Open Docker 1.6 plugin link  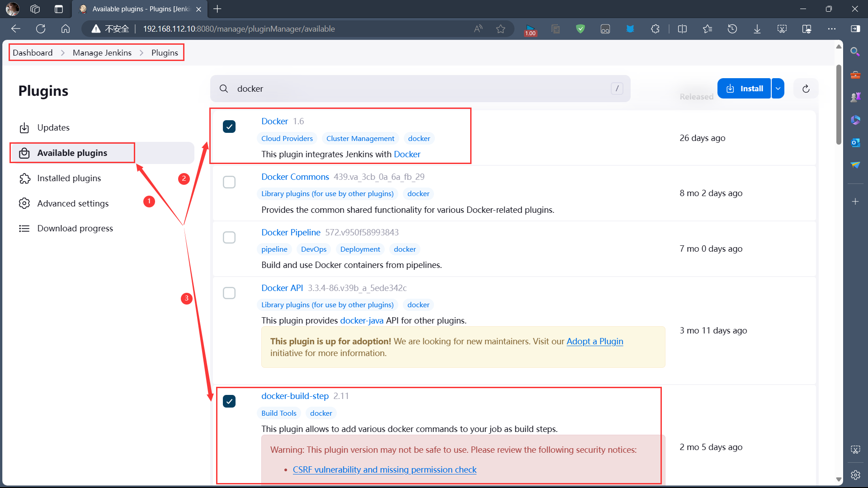click(274, 121)
